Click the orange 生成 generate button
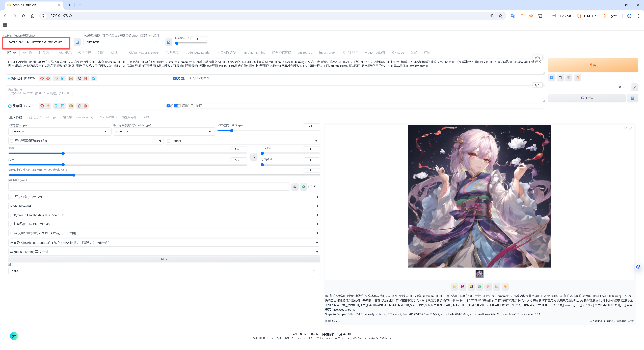The height and width of the screenshot is (350, 644). click(x=593, y=65)
